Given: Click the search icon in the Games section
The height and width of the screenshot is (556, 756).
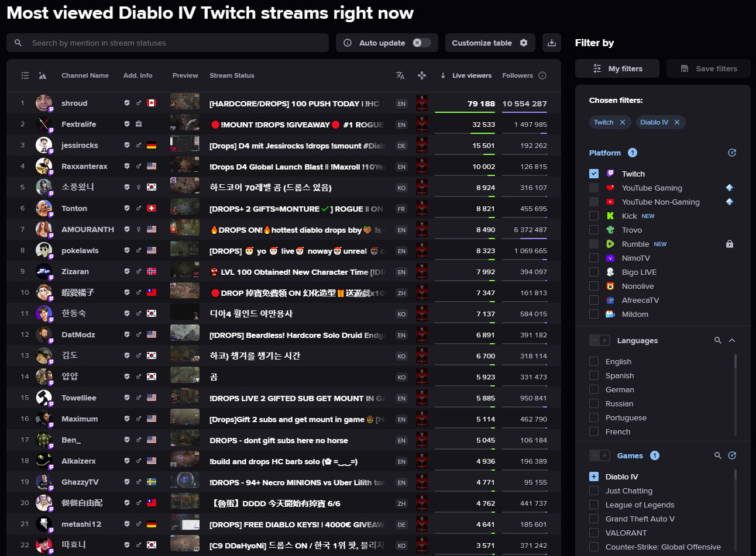Looking at the screenshot, I should click(x=717, y=455).
